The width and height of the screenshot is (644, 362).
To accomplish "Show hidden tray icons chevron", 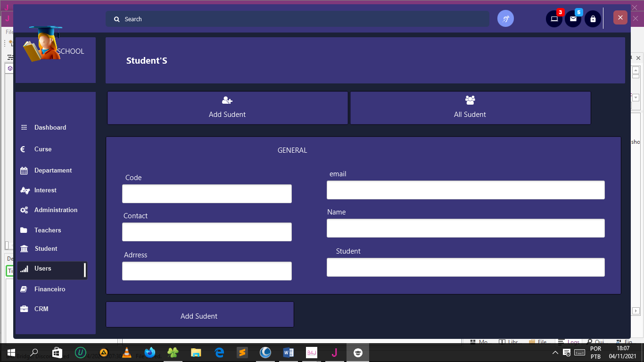I will [x=556, y=353].
